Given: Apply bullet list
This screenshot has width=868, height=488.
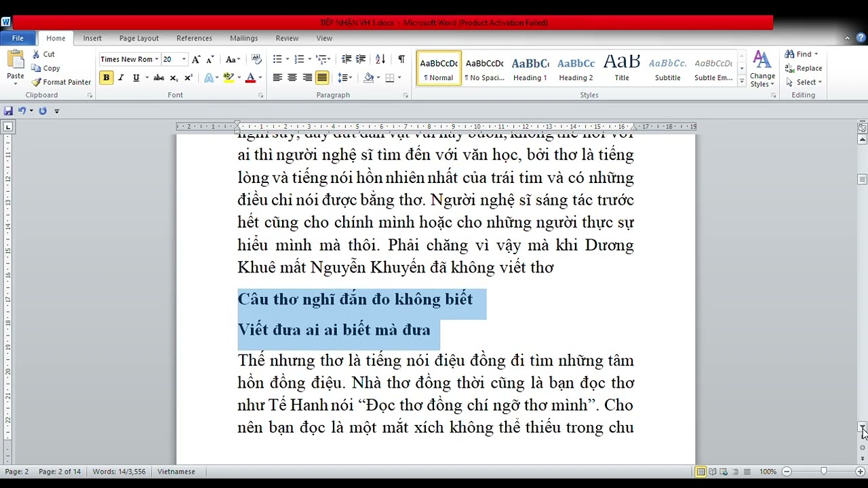Looking at the screenshot, I should (277, 59).
